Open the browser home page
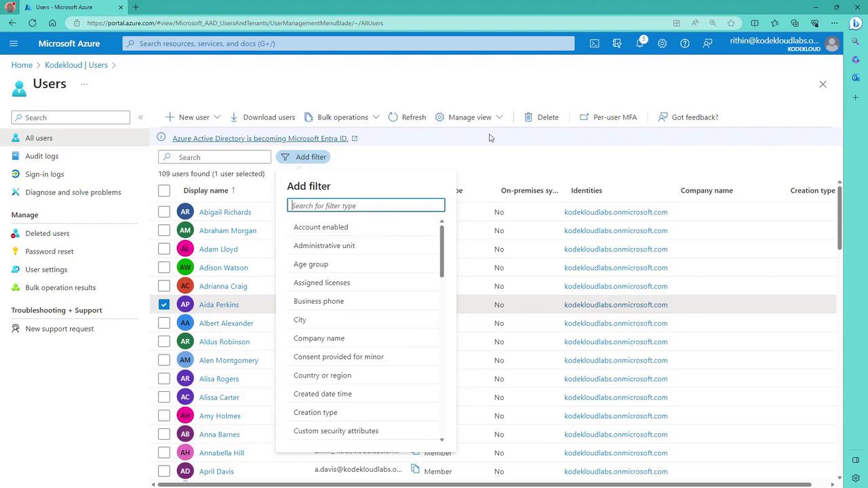This screenshot has width=868, height=488. coord(52,23)
